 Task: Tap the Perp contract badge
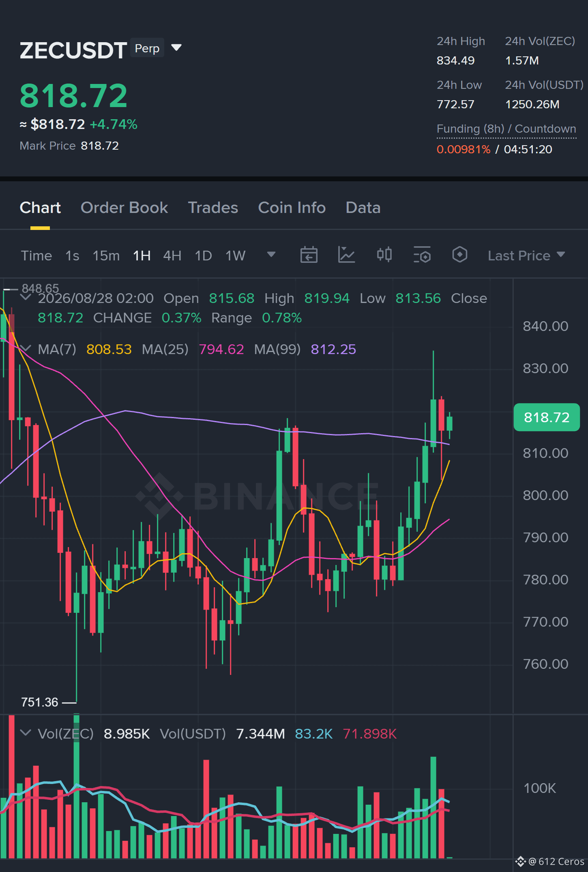click(x=147, y=48)
